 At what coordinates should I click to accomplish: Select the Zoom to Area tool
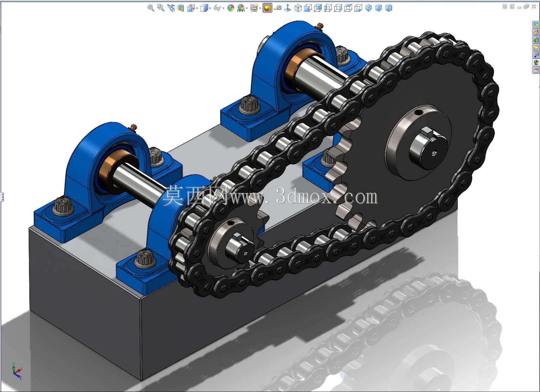[x=161, y=8]
